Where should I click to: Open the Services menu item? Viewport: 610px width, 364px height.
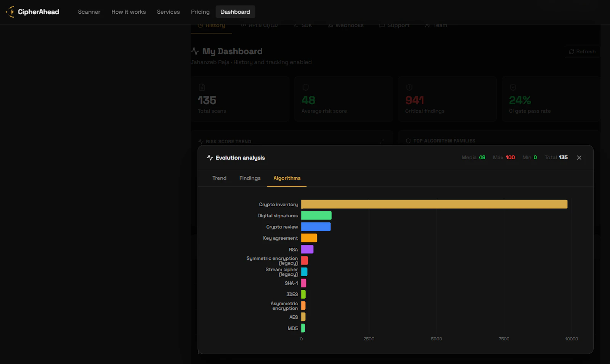pos(168,12)
